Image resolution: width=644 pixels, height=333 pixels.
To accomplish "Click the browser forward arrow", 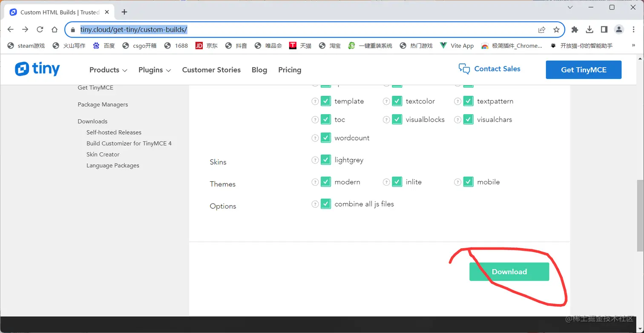I will [x=25, y=29].
